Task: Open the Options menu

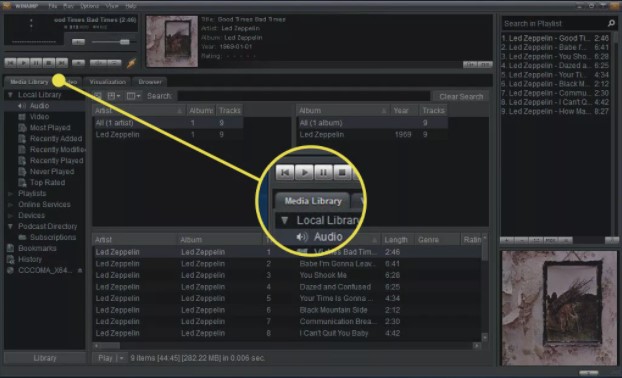Action: 89,6
